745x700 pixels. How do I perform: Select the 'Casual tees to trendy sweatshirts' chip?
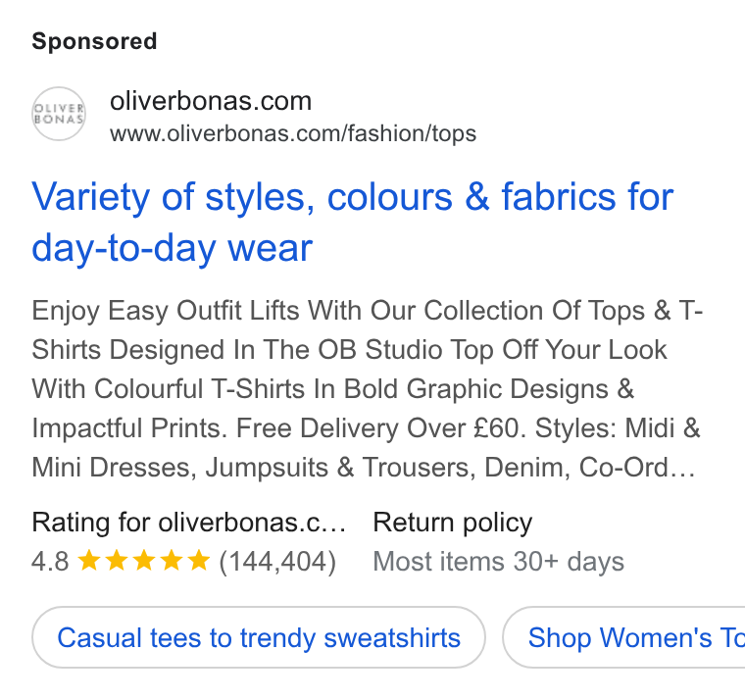point(259,637)
